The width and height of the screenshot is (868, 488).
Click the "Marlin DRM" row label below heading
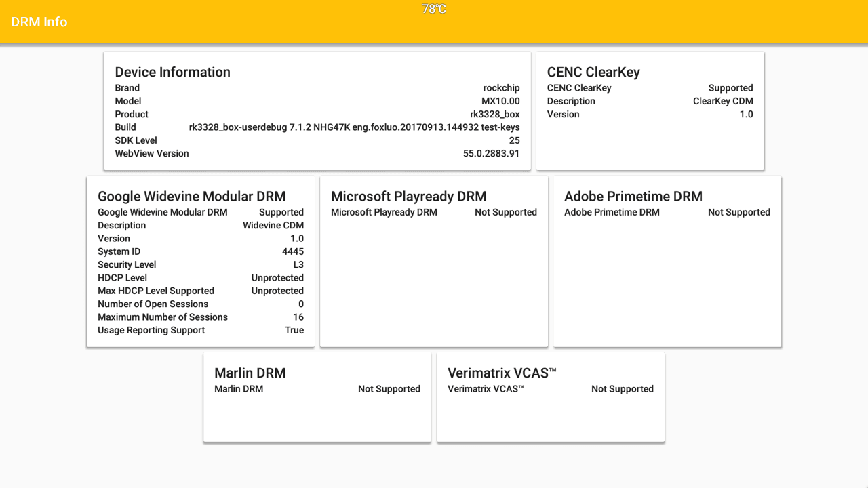[239, 389]
